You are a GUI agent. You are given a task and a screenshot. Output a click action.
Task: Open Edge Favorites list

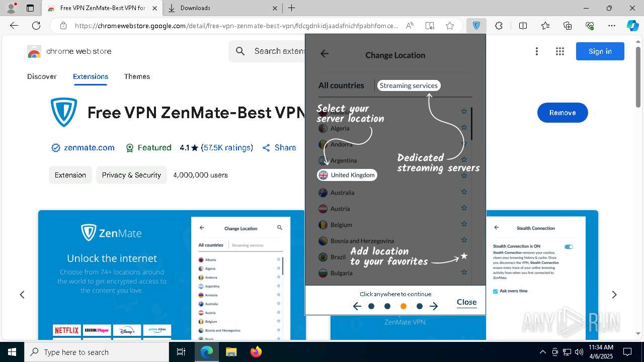[x=545, y=26]
